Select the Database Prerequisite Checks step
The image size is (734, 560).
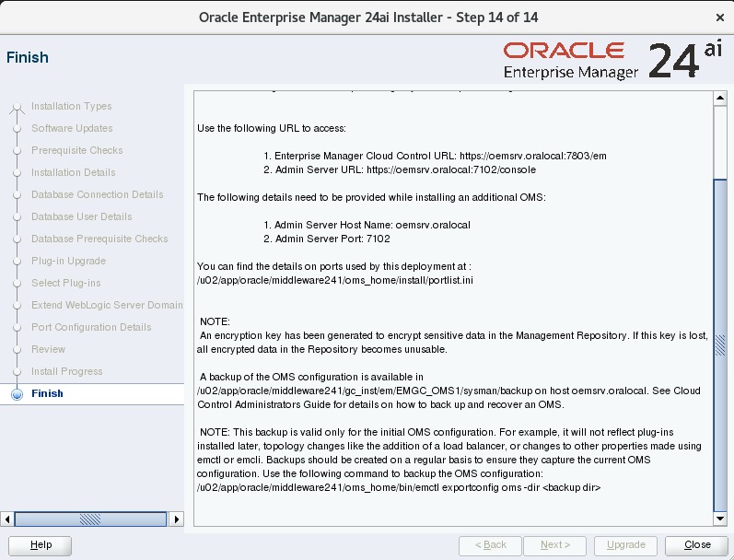click(x=99, y=239)
